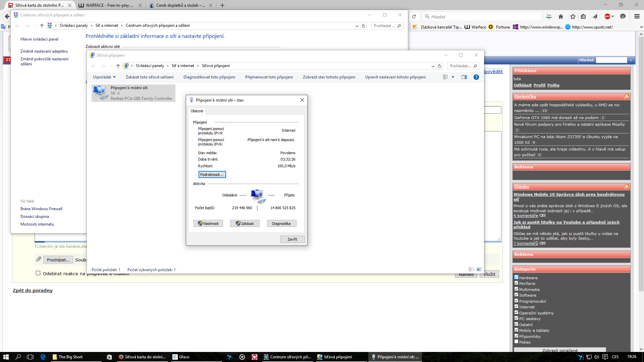The height and width of the screenshot is (362, 644).
Task: Open the Firefox hamburger menu
Action: coord(637,16)
